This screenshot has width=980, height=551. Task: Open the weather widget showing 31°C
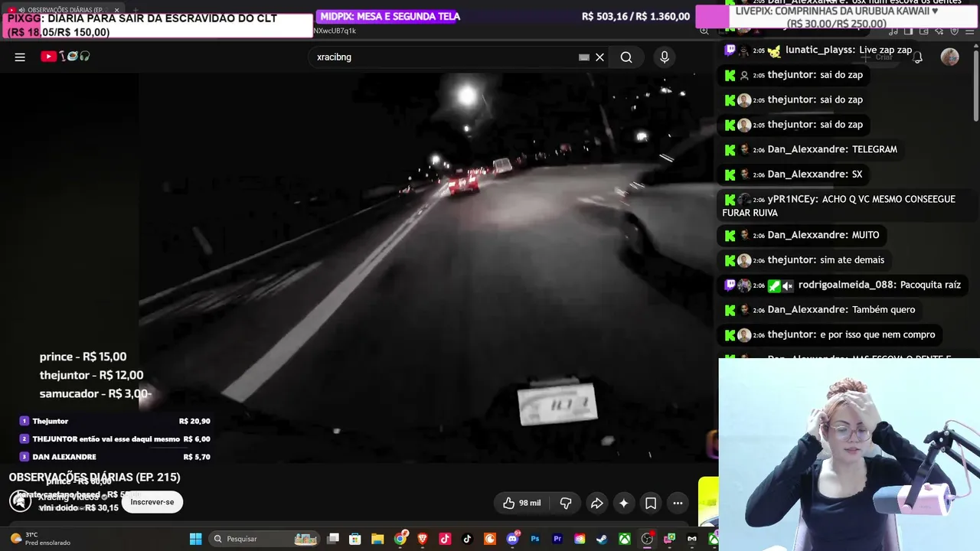(40, 539)
